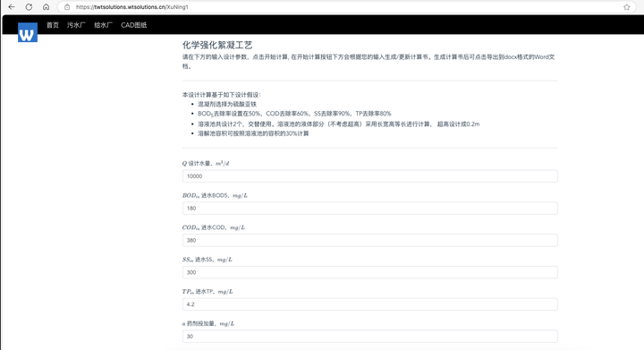The height and width of the screenshot is (350, 644).
Task: Click the blue W site logo
Action: click(28, 32)
